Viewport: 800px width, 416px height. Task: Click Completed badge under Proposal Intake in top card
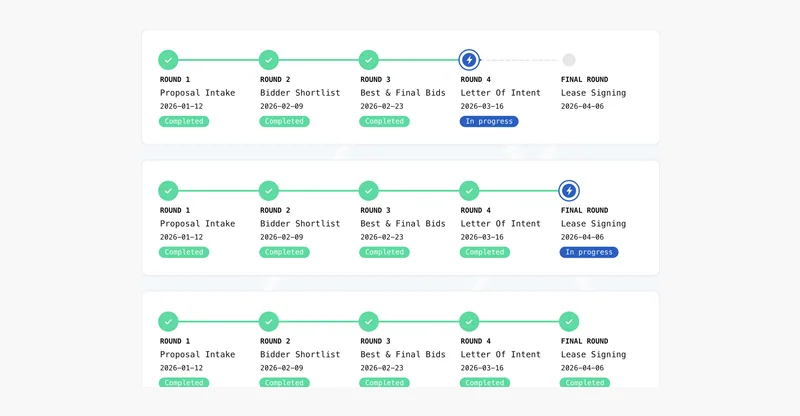point(184,121)
